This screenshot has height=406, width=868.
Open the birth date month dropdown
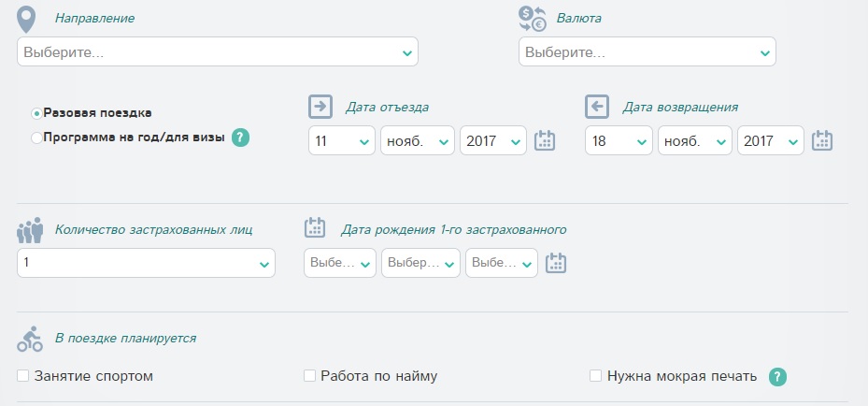tap(420, 263)
